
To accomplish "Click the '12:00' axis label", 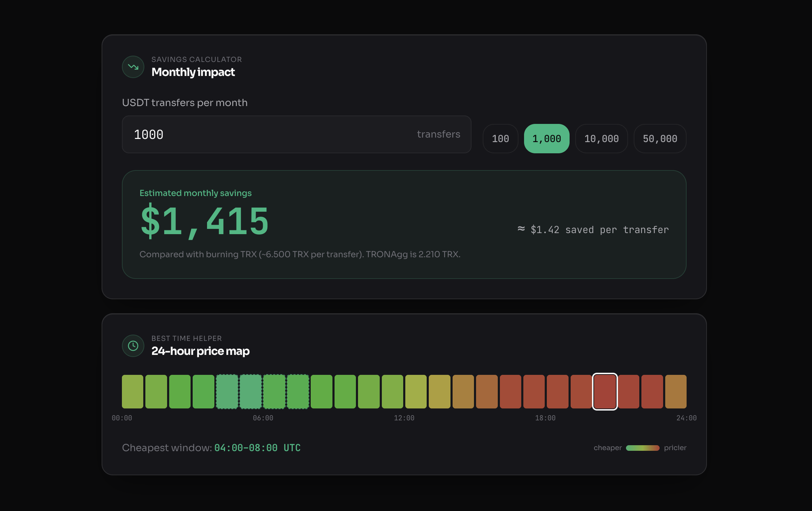I will [x=404, y=418].
